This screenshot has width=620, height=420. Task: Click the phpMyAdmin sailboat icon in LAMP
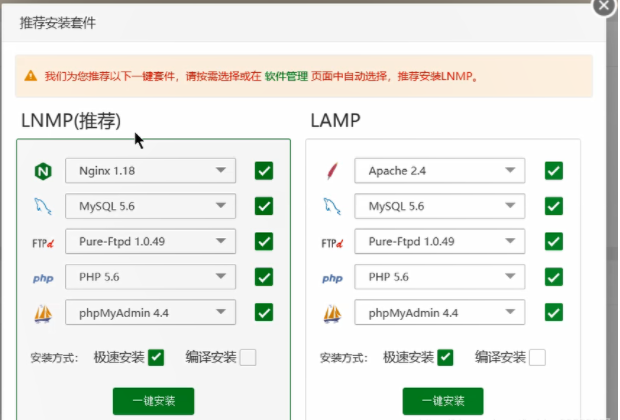pyautogui.click(x=332, y=313)
